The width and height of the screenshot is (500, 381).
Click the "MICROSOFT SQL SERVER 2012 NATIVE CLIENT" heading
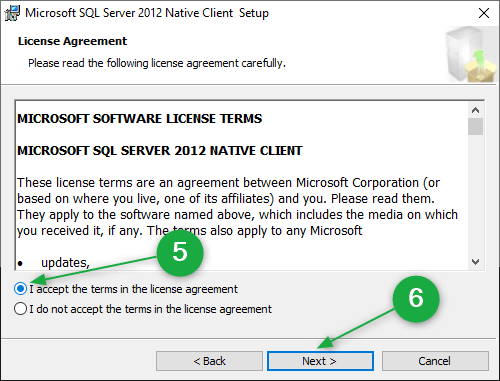pos(160,151)
